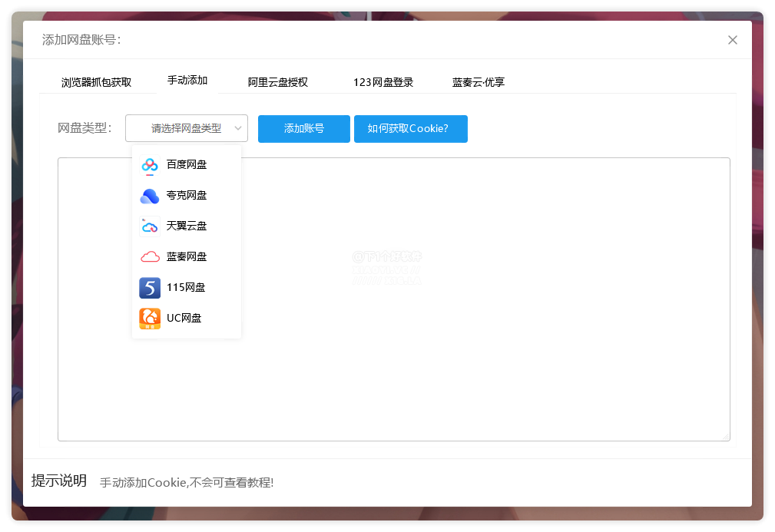Close the 添加网盘账号 dialog
Image resolution: width=775 pixels, height=532 pixels.
click(732, 40)
